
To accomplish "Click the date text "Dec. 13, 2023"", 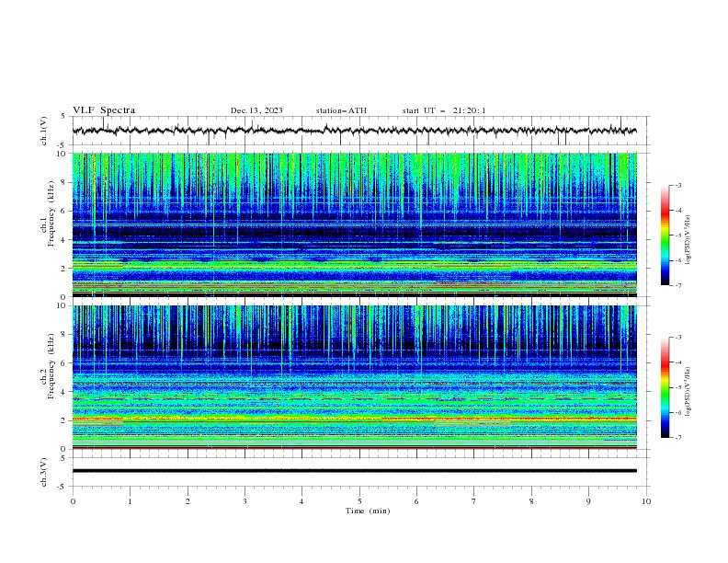I will pyautogui.click(x=256, y=110).
